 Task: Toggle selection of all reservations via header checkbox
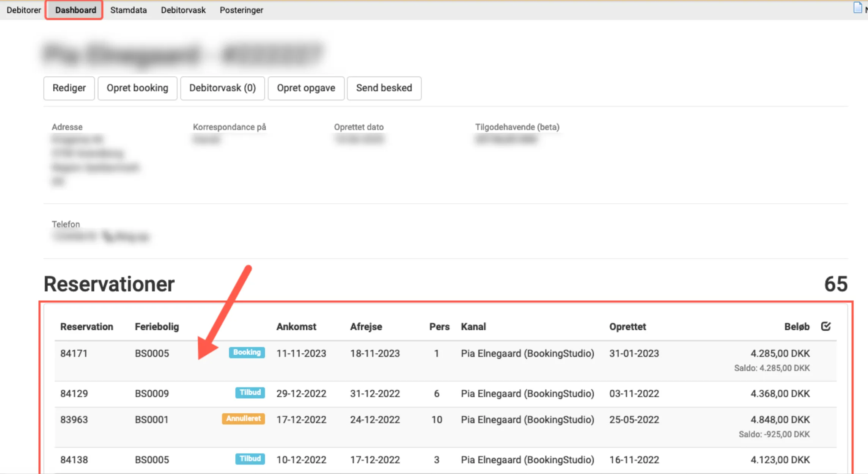point(826,326)
